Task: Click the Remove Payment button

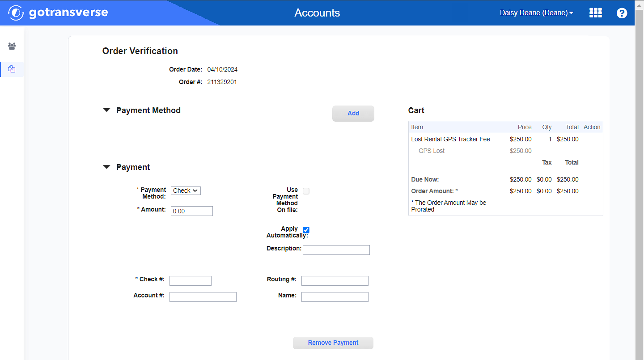Action: (333, 343)
